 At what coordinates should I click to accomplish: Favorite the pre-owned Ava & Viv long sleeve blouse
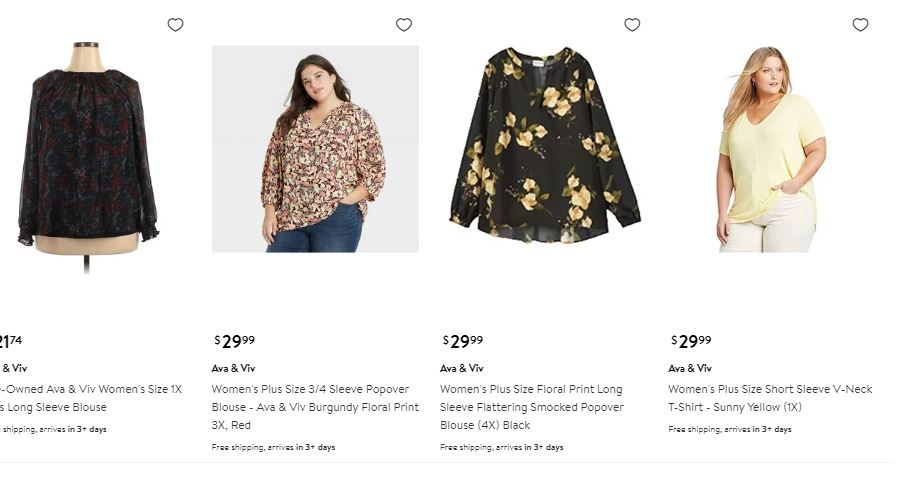(x=175, y=25)
